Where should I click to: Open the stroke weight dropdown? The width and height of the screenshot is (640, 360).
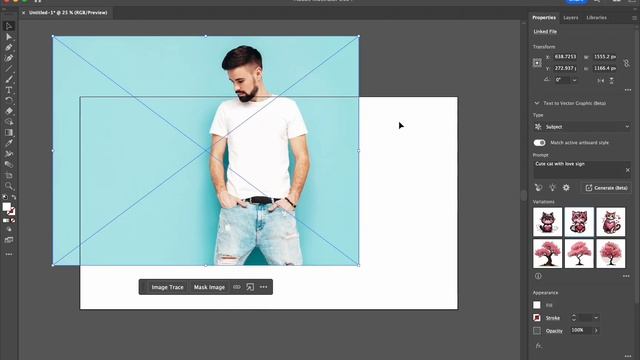596,318
